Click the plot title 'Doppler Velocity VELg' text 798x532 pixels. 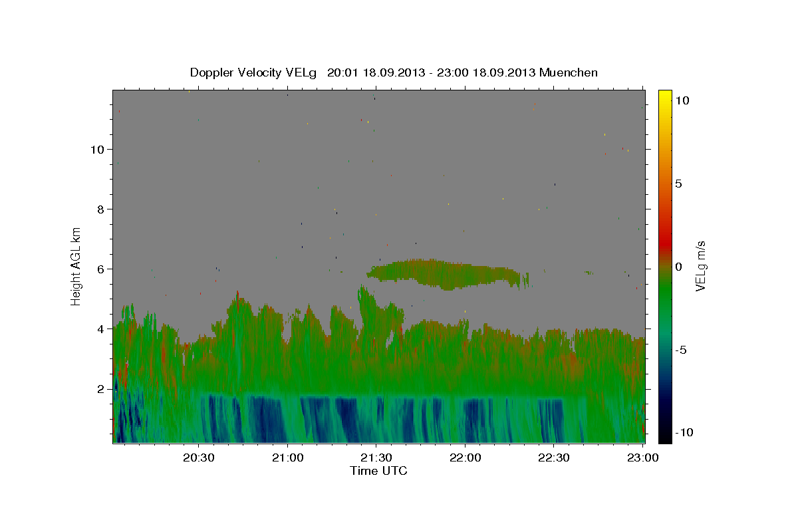point(253,72)
